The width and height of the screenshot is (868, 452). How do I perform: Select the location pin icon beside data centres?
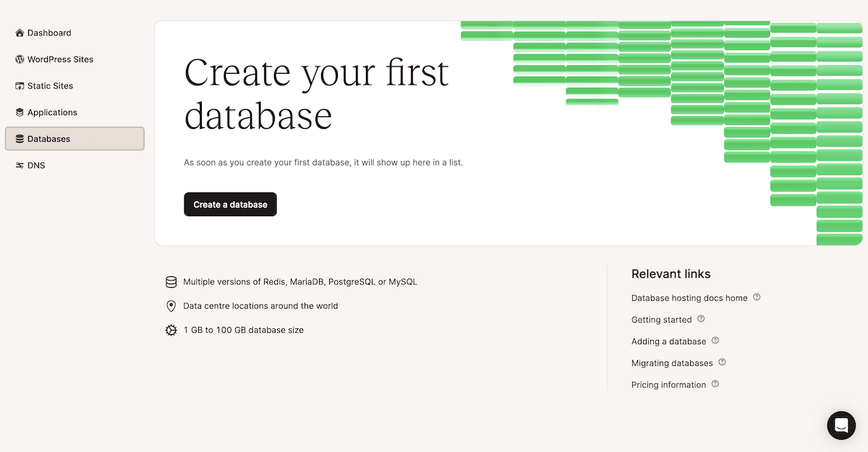pyautogui.click(x=171, y=305)
